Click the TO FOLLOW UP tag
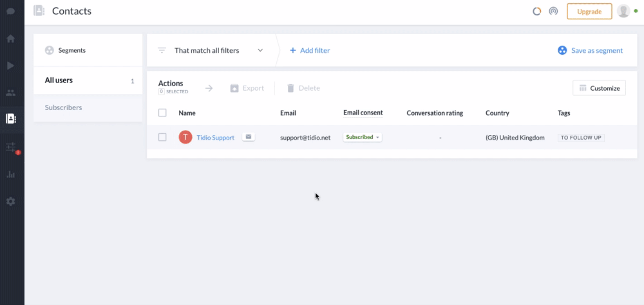 (x=581, y=138)
